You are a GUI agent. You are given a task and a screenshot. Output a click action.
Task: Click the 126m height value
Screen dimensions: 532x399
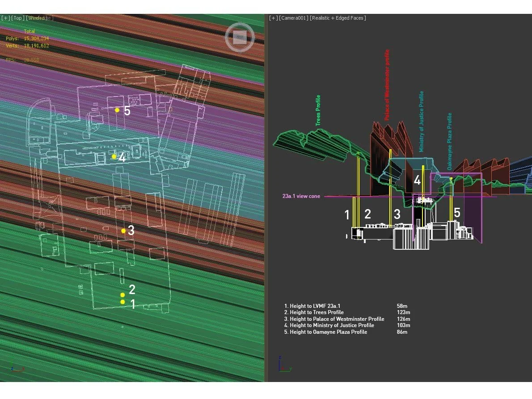tap(403, 319)
